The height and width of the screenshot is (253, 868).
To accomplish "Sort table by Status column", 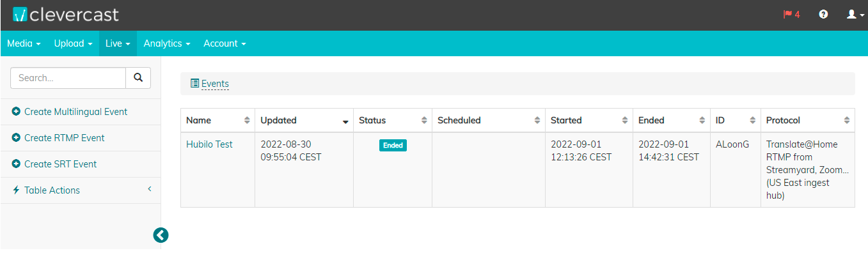I will (393, 120).
